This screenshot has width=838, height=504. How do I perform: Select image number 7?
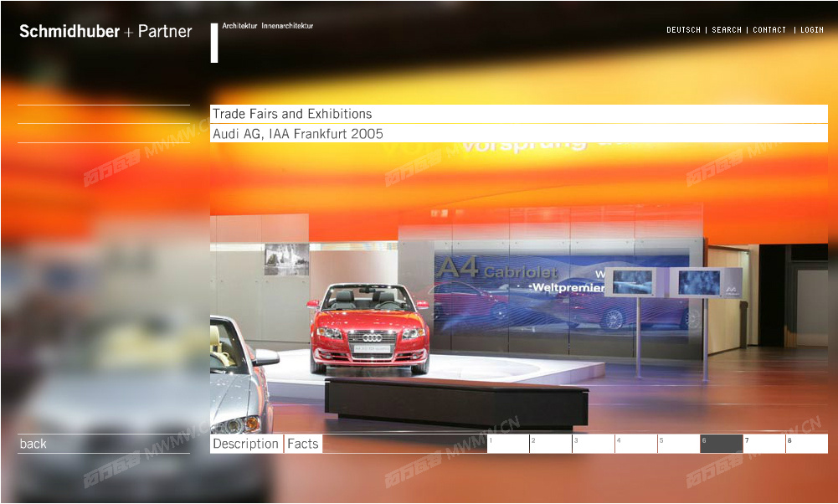764,444
